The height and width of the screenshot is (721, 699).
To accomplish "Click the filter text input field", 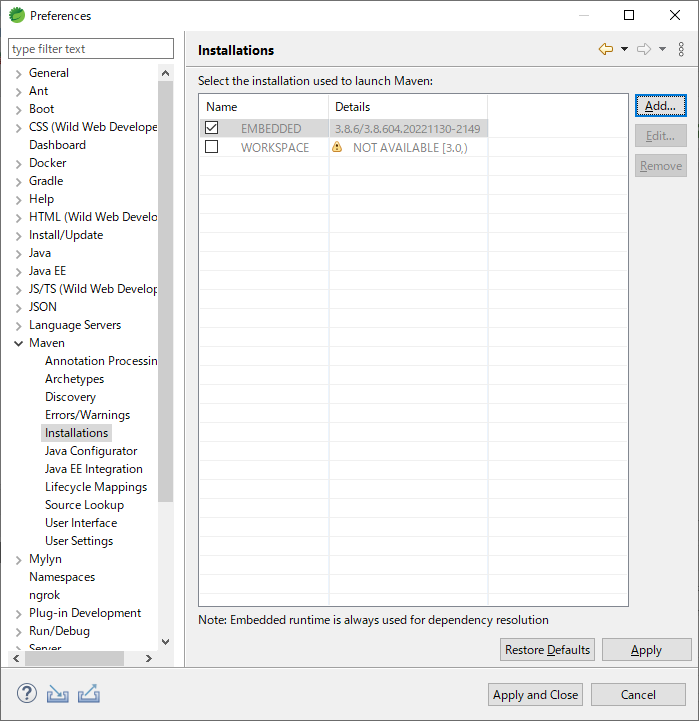I will [91, 48].
